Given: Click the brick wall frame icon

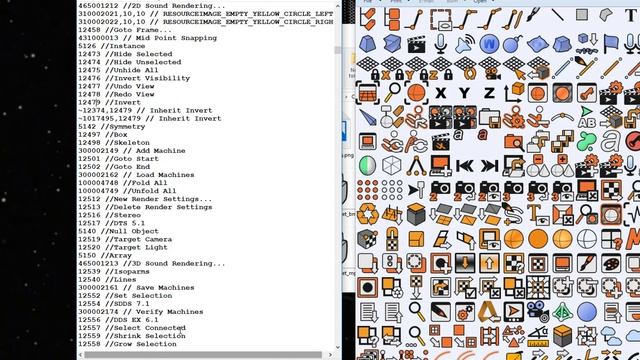Looking at the screenshot, I should click(367, 93).
